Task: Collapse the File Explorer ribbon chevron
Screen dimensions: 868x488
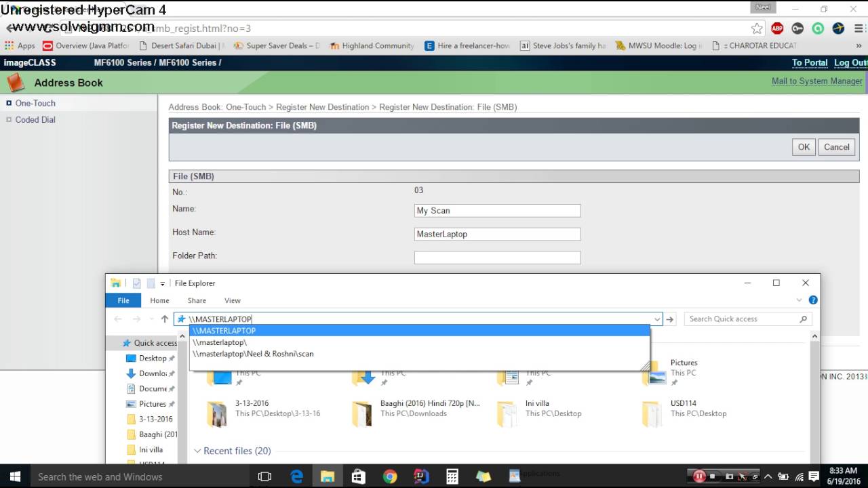Action: [799, 300]
